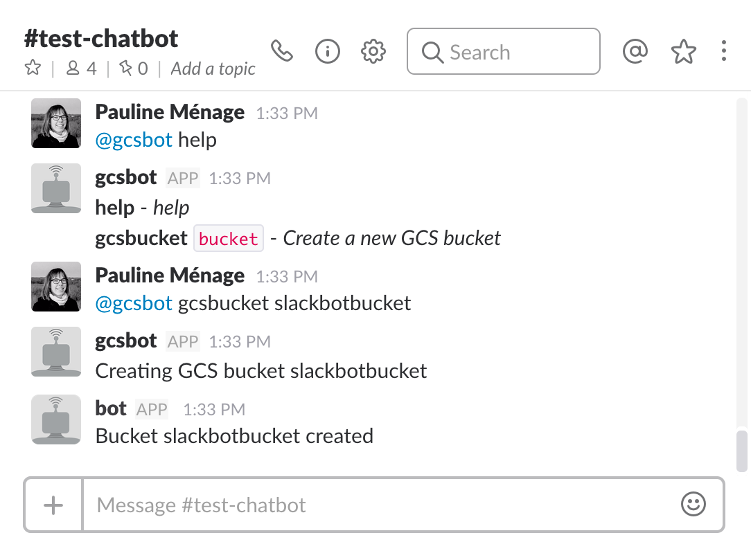Select the APP label next to bot
Viewport: 751px width, 560px height.
coord(153,409)
